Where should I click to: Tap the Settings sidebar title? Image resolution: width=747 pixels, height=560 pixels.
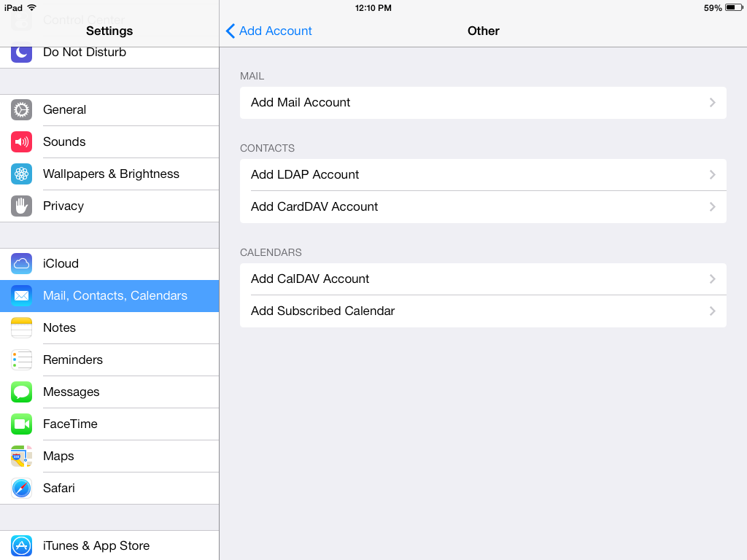click(x=109, y=31)
